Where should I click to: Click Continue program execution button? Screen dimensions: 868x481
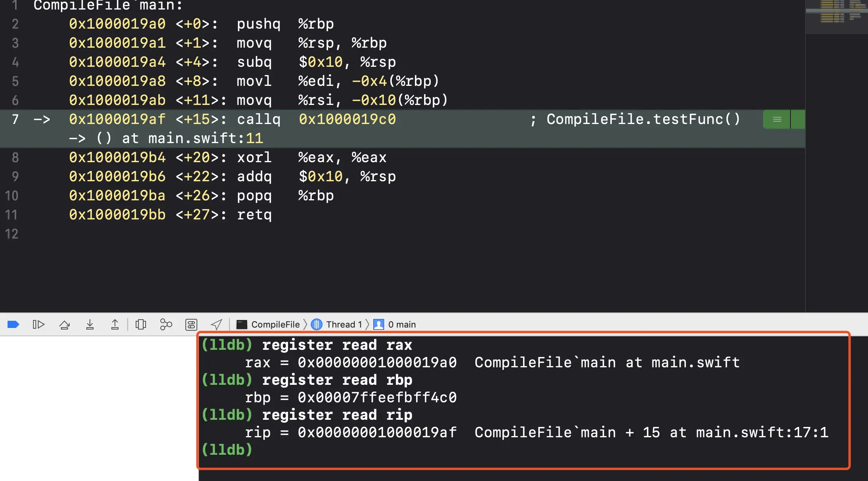coord(39,324)
